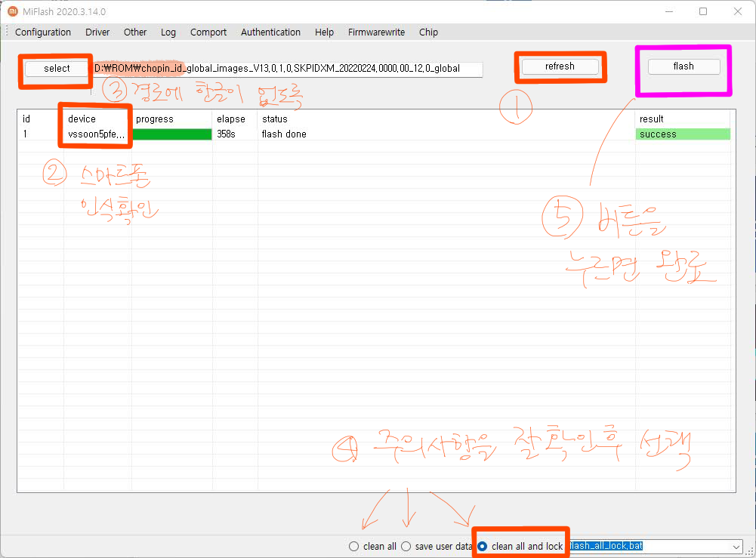Close the MiFlash window
Viewport: 756px width, 558px height.
coord(738,11)
